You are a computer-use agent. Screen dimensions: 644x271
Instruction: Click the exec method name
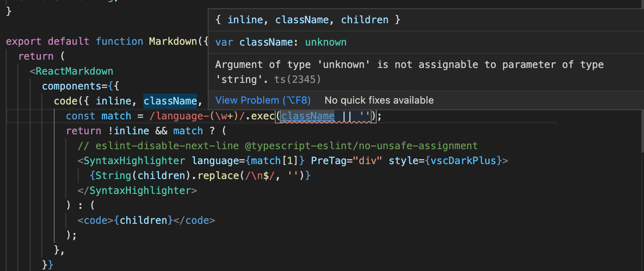(263, 116)
